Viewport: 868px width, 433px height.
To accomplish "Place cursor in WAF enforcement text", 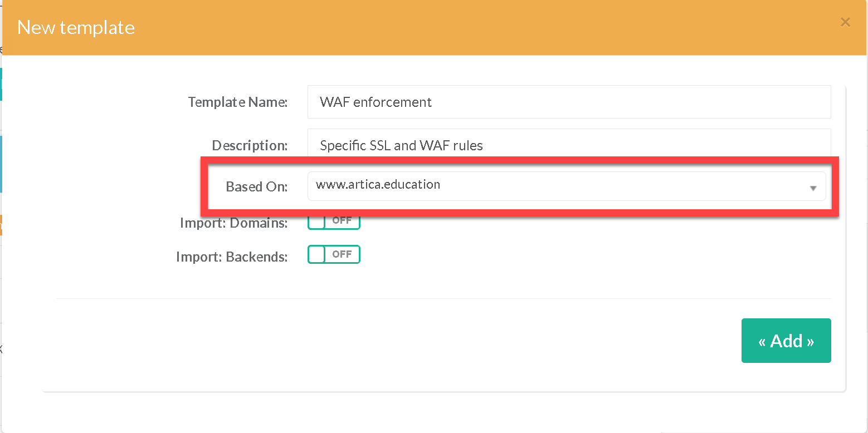I will (376, 102).
